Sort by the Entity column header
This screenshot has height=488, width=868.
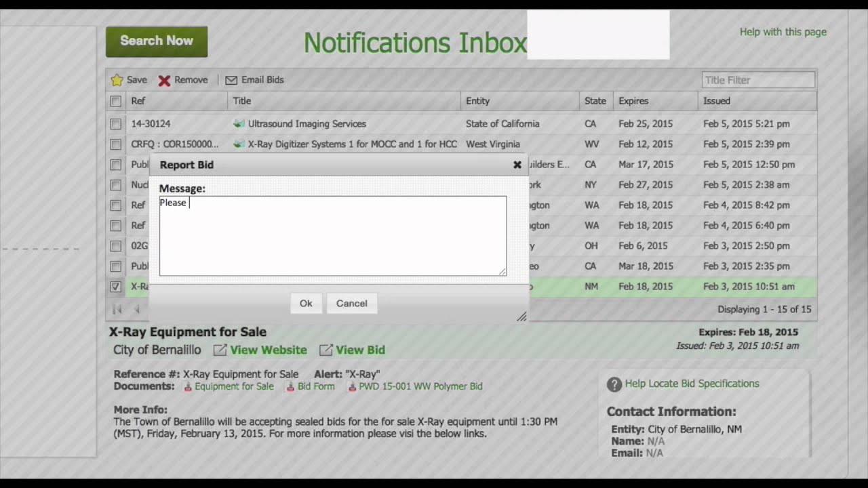(520, 101)
